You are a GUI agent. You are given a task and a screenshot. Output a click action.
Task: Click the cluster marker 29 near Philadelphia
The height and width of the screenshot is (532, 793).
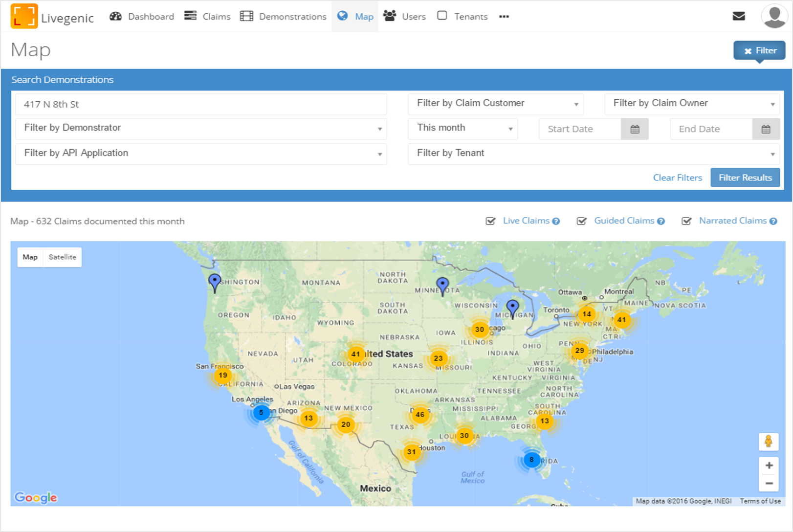(x=580, y=351)
